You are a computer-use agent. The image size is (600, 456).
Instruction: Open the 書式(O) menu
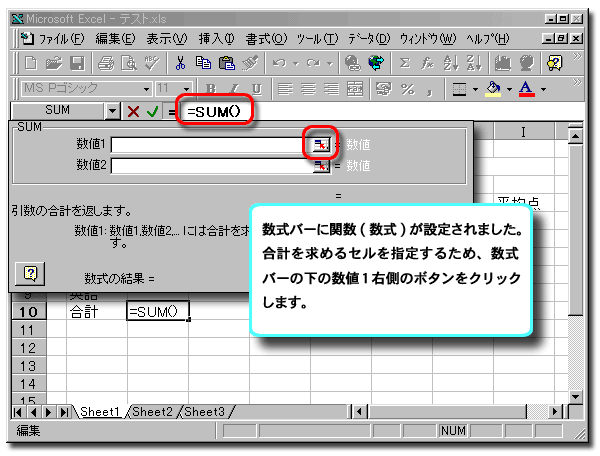click(266, 38)
